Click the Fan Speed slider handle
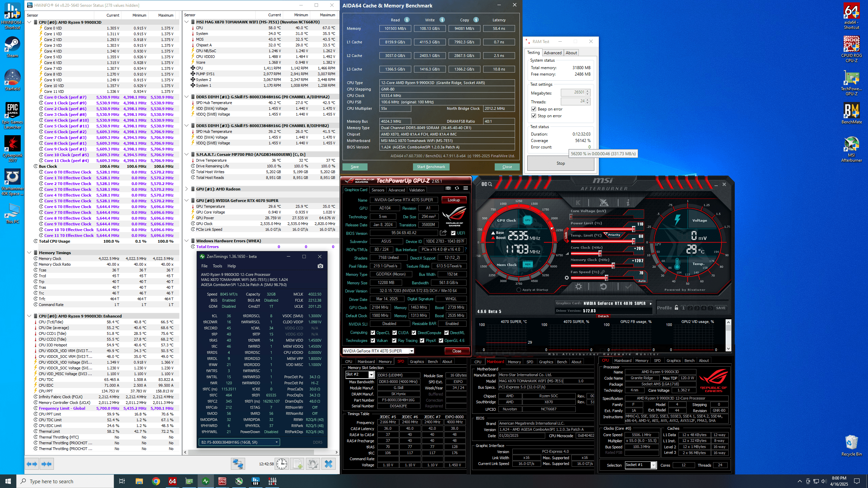The width and height of the screenshot is (868, 488). coord(607,278)
